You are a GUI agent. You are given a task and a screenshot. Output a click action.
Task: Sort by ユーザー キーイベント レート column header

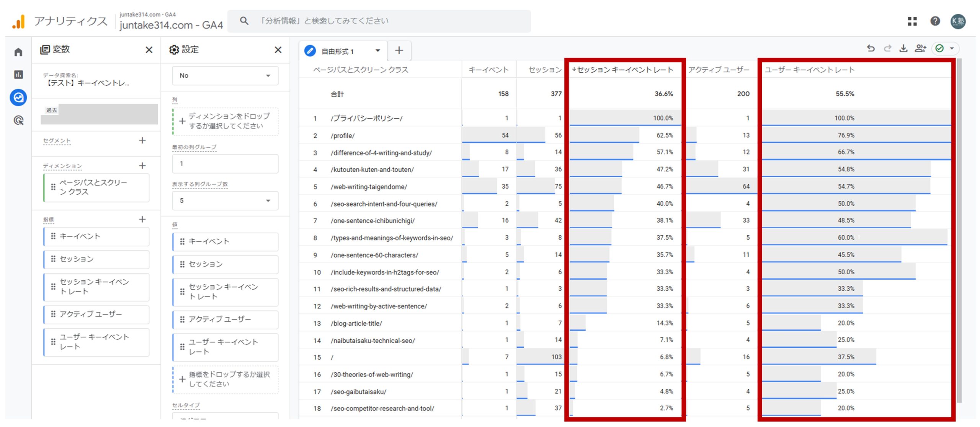coord(809,70)
